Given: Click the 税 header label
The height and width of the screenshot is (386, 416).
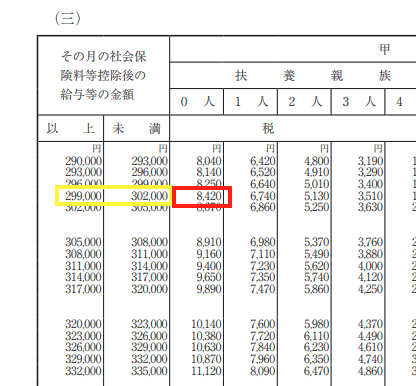Looking at the screenshot, I should 268,129.
